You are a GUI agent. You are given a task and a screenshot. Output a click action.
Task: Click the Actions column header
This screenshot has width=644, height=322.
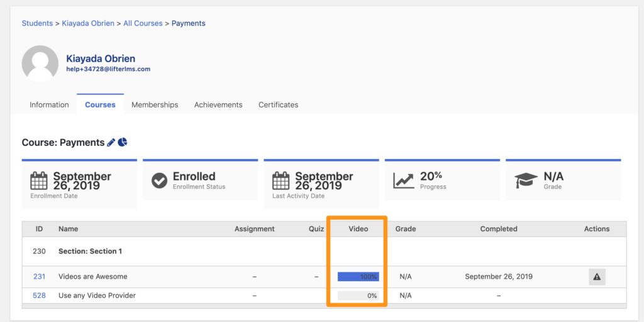(x=597, y=229)
